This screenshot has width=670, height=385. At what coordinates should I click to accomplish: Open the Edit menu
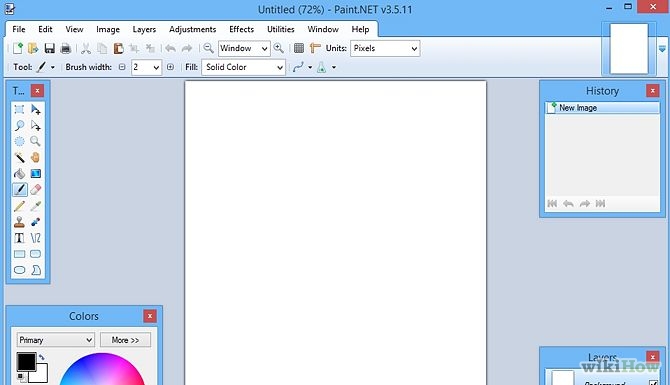pos(45,29)
